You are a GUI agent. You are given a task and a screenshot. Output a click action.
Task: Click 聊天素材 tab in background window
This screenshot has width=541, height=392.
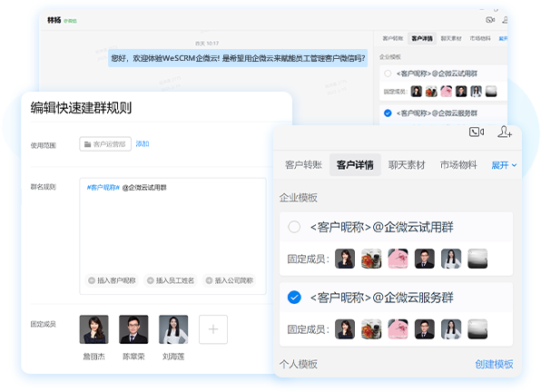tap(451, 38)
